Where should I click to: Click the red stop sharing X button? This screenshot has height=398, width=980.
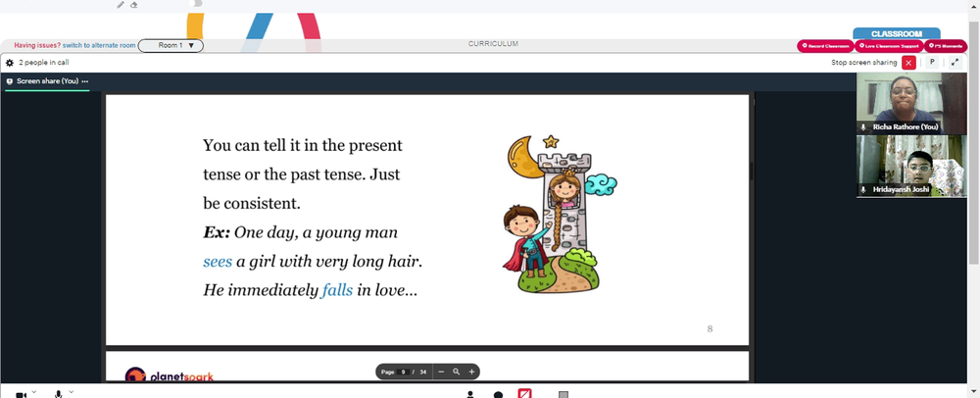pyautogui.click(x=908, y=63)
